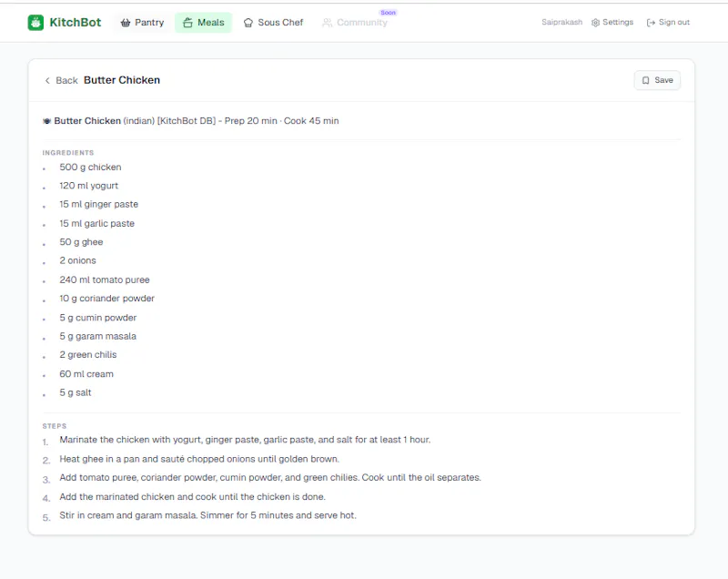Screen dimensions: 728x579
Task: Click the Saiprakash username
Action: [561, 22]
